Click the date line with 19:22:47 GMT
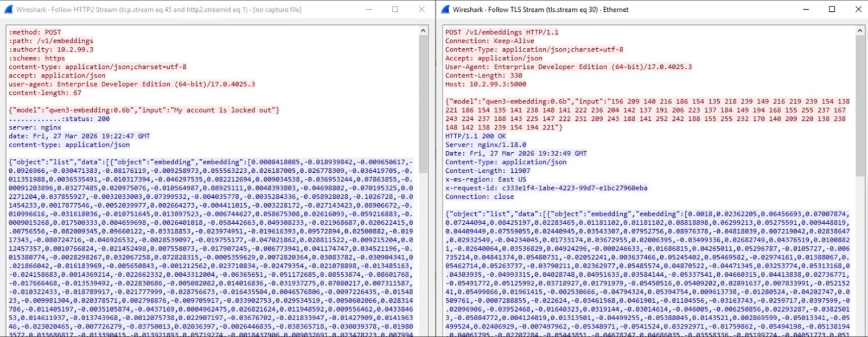The image size is (868, 337). click(79, 136)
